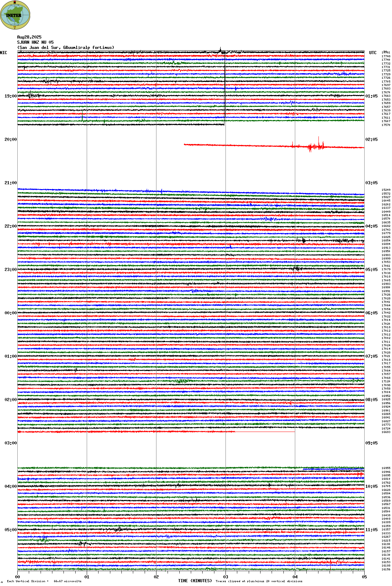Click the INETER logo emblem
The image size is (392, 586).
click(15, 15)
